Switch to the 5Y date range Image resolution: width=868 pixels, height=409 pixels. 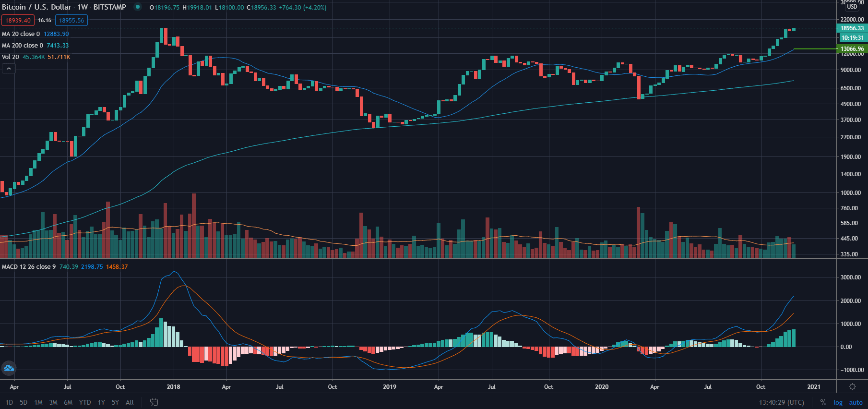pos(115,402)
